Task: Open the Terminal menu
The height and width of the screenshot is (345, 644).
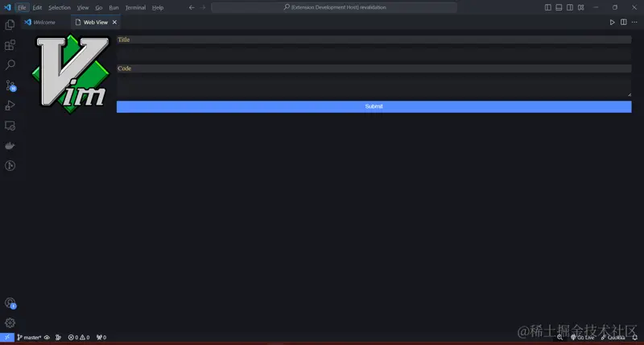Action: 135,7
